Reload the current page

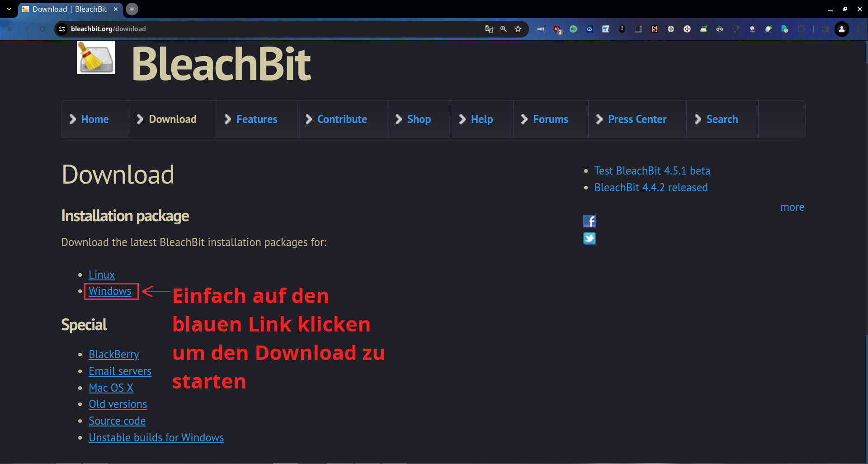point(42,29)
